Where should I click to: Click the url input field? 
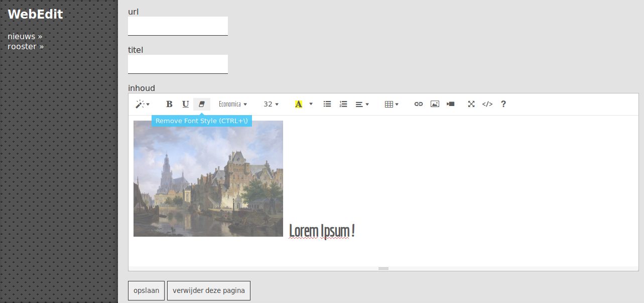coord(178,26)
